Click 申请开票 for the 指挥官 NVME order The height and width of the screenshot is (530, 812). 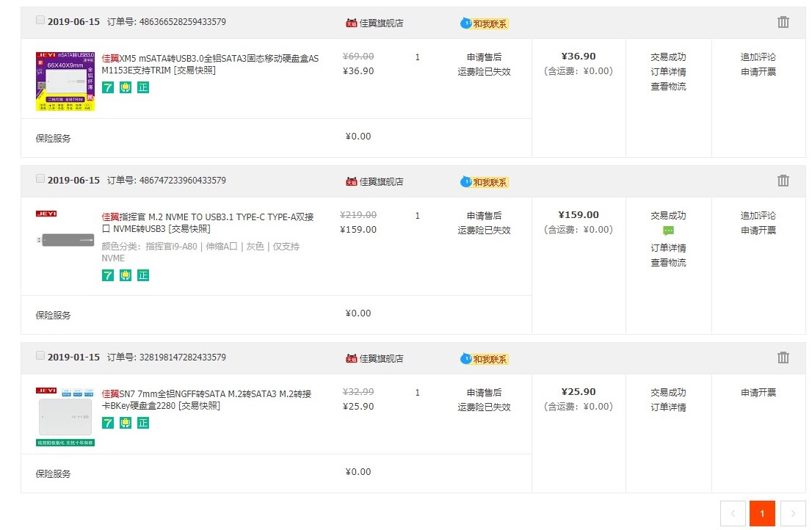(x=758, y=230)
